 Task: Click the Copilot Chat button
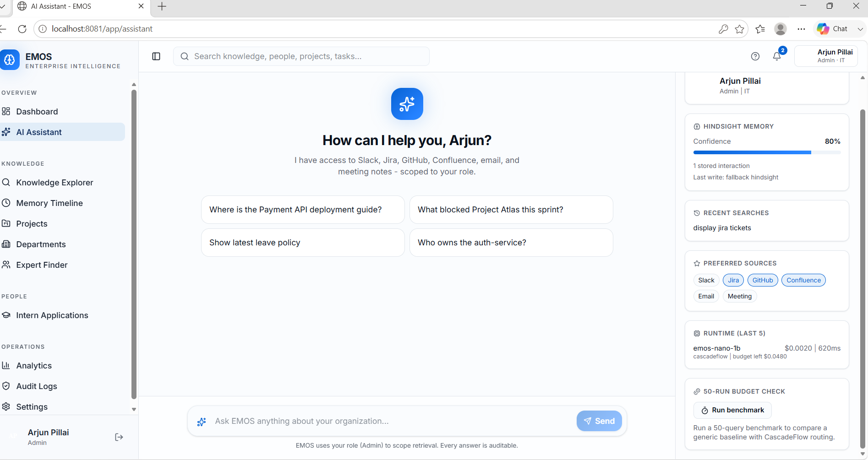pyautogui.click(x=833, y=29)
